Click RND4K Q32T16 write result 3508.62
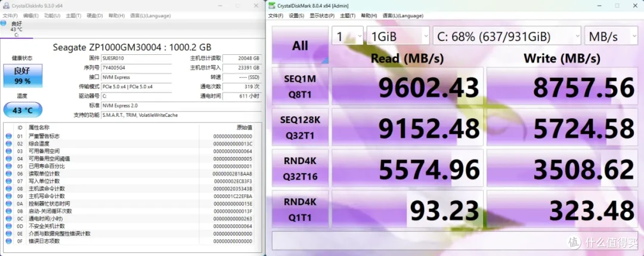 tap(562, 168)
